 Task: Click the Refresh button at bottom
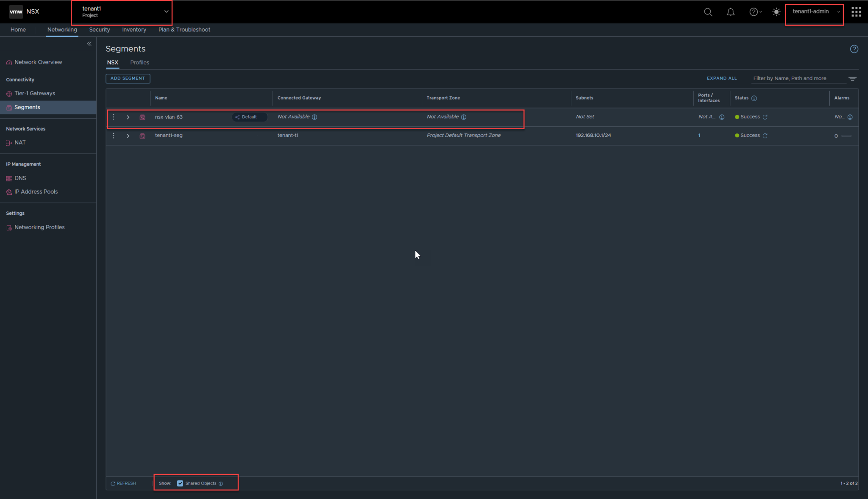tap(123, 483)
